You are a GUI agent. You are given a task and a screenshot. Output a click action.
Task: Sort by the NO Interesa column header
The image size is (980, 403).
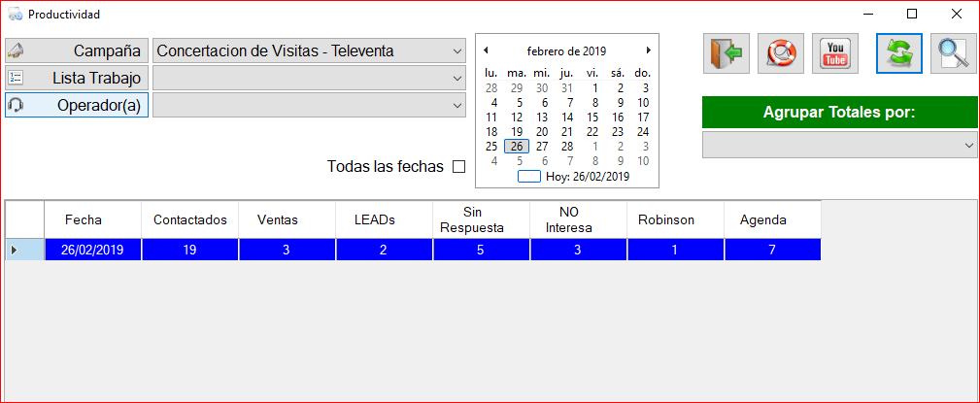(x=578, y=219)
